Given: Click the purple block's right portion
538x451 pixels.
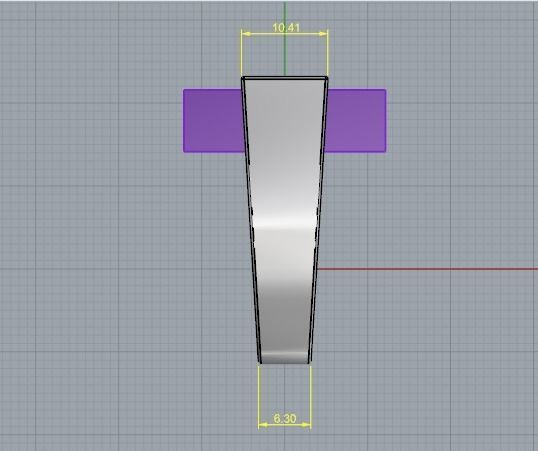Looking at the screenshot, I should pyautogui.click(x=355, y=120).
